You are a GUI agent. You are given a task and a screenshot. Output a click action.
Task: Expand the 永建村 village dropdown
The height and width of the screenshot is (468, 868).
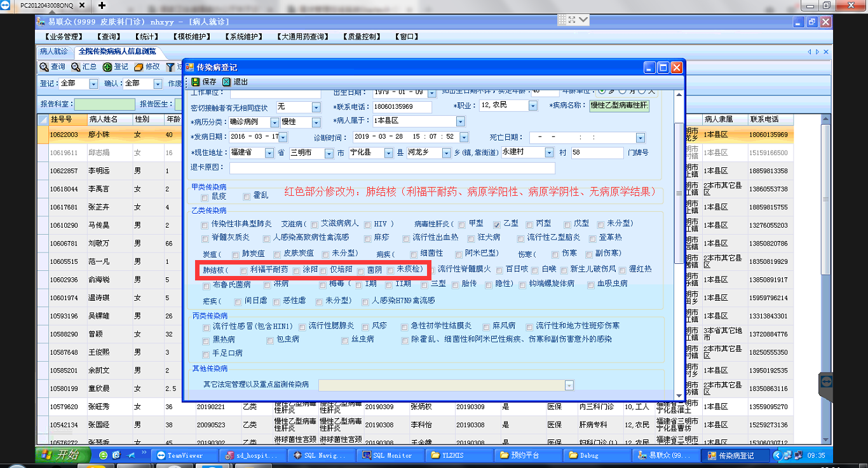(x=549, y=153)
